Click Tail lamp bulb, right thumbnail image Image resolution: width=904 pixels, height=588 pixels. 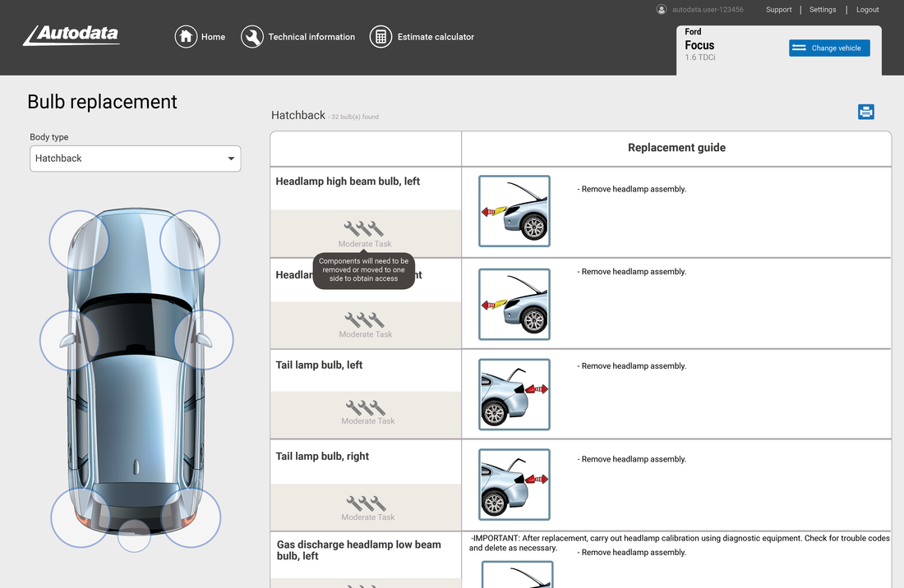(x=514, y=485)
